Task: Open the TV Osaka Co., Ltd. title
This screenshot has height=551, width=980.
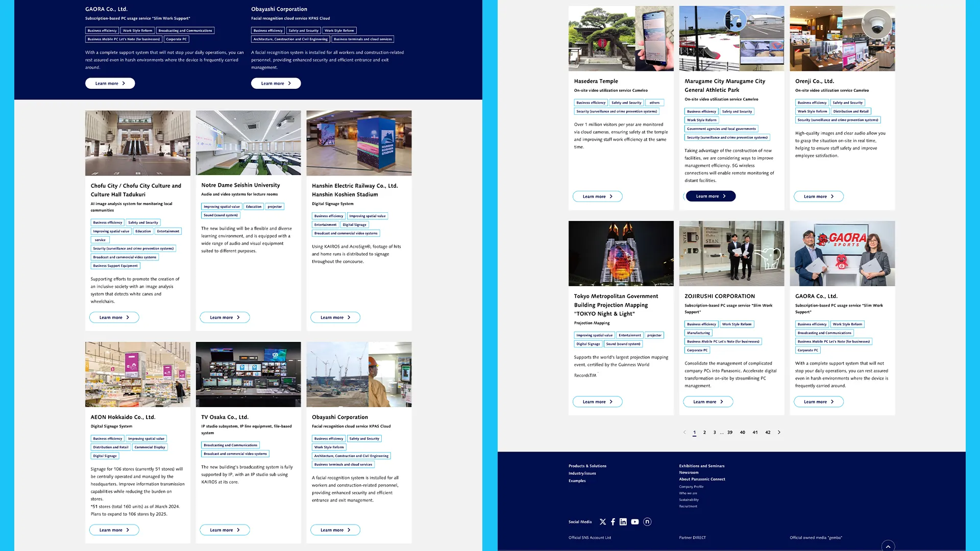Action: tap(225, 417)
